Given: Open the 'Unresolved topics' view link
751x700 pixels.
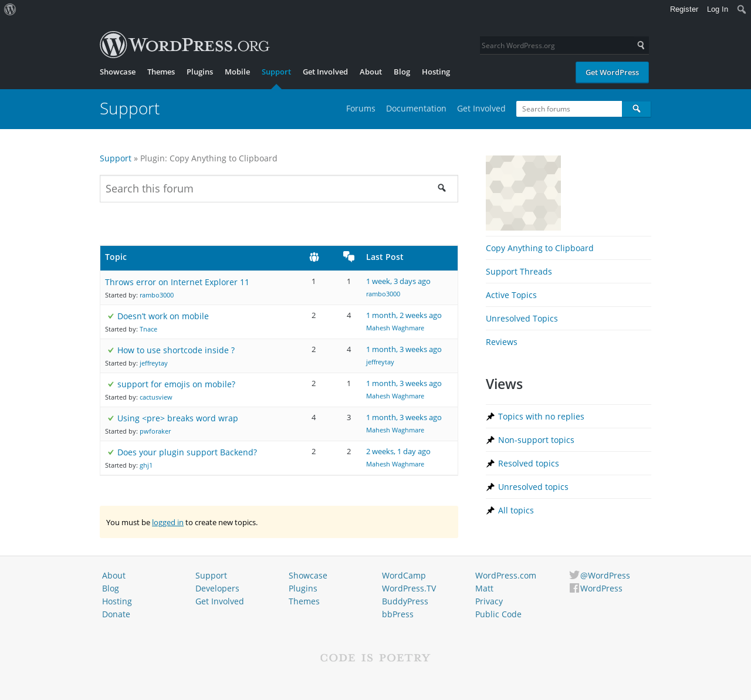Looking at the screenshot, I should (x=533, y=487).
